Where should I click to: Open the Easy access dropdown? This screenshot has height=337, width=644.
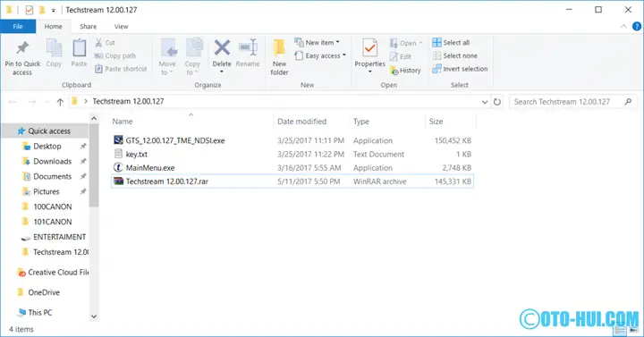coord(320,55)
